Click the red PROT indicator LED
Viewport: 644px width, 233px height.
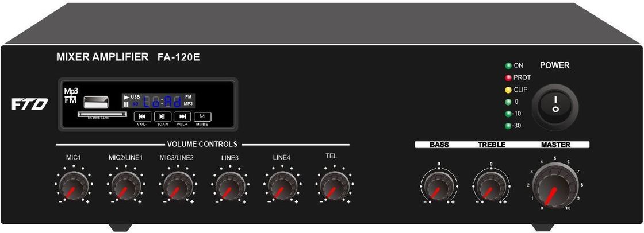508,78
